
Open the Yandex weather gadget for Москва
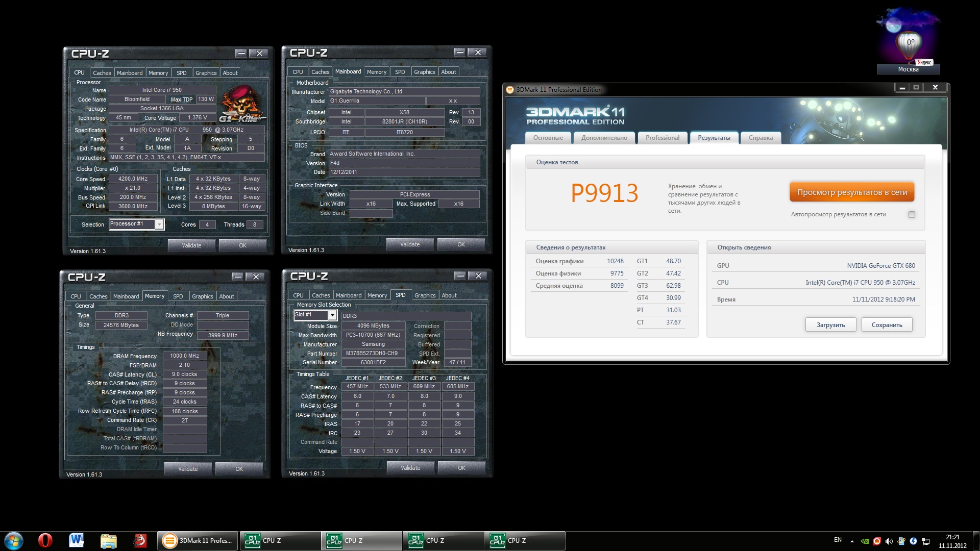[x=908, y=42]
